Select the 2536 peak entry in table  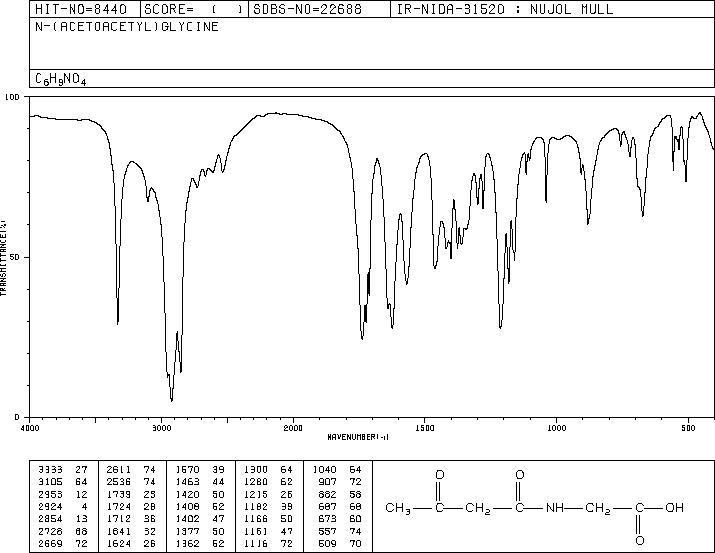pyautogui.click(x=131, y=482)
